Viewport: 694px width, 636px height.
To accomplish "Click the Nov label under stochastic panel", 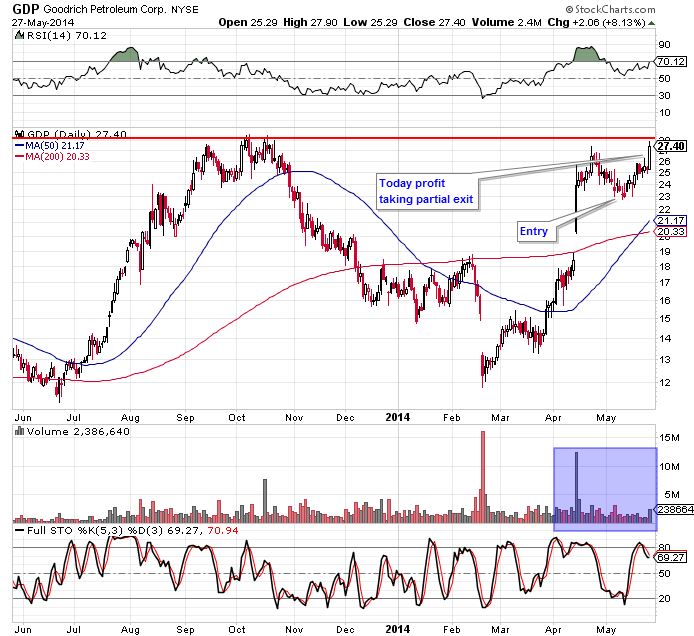I will (x=294, y=629).
